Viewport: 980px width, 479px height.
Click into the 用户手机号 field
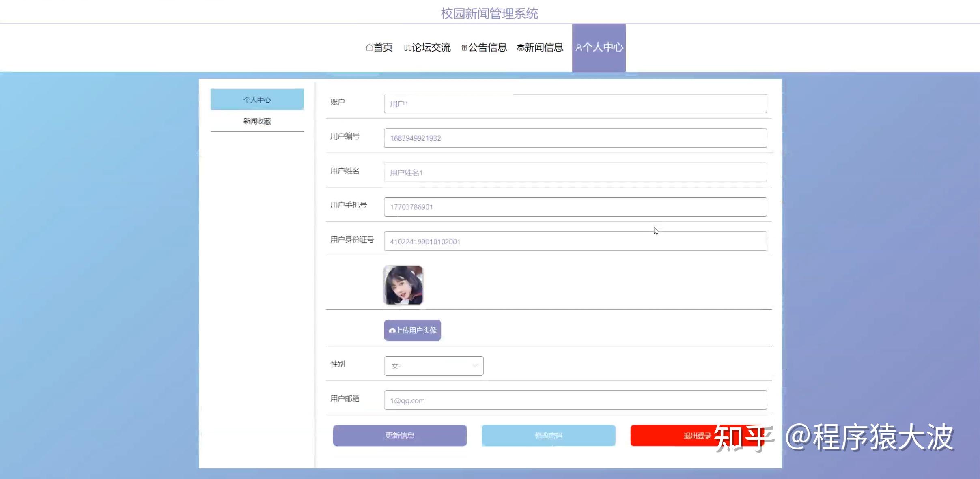pos(575,207)
